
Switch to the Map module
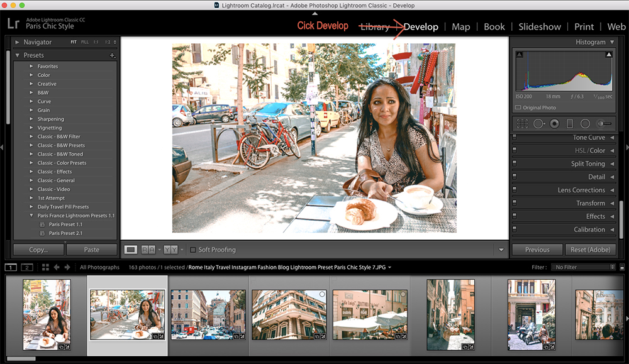click(461, 27)
